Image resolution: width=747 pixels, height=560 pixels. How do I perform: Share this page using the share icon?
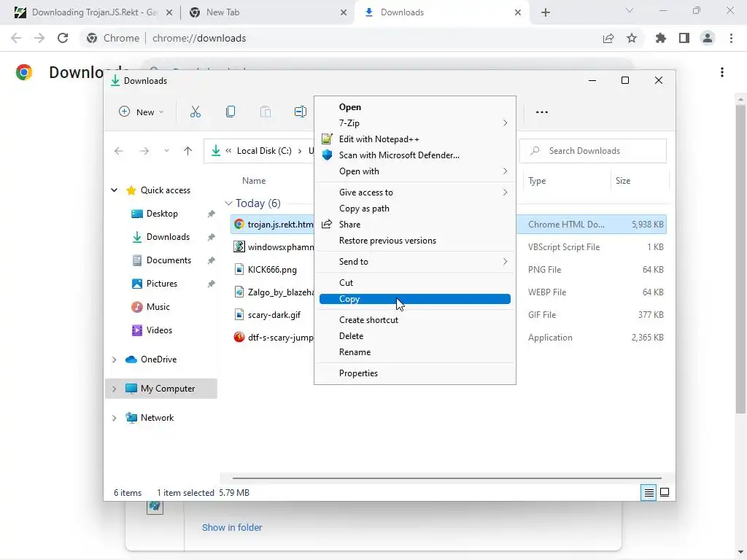coord(608,38)
